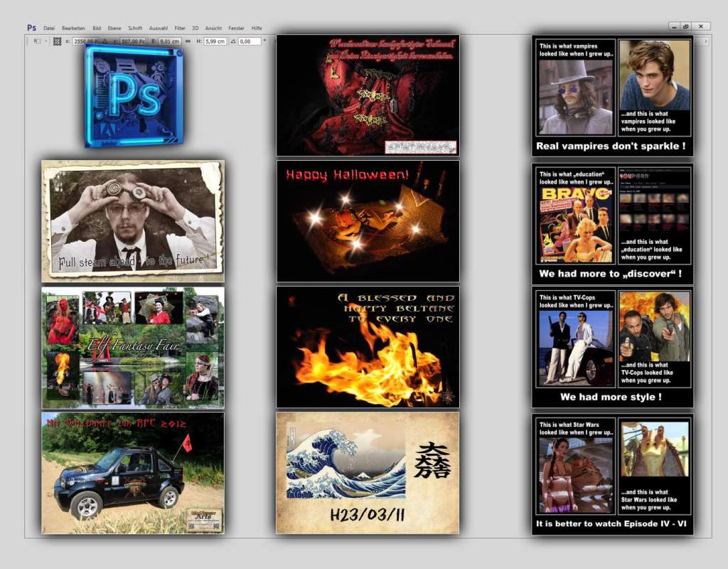Open the Datei menu
Viewport: 728px width, 569px height.
coord(49,28)
